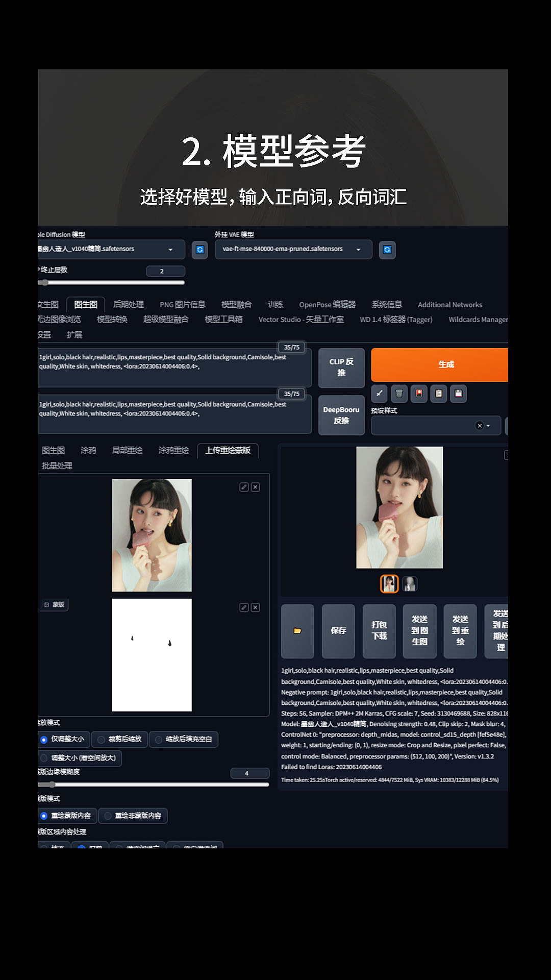
Task: Select 缩放后填充空白 resize mode
Action: 184,739
